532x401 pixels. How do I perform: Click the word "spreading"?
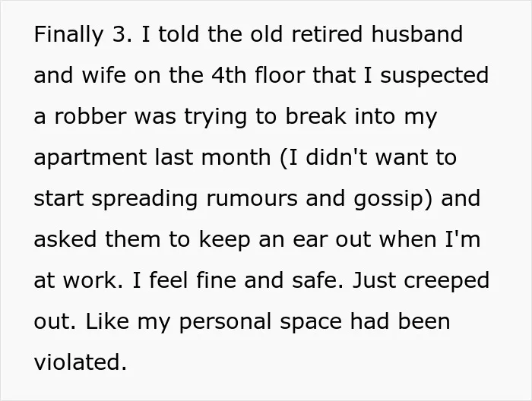(x=144, y=200)
